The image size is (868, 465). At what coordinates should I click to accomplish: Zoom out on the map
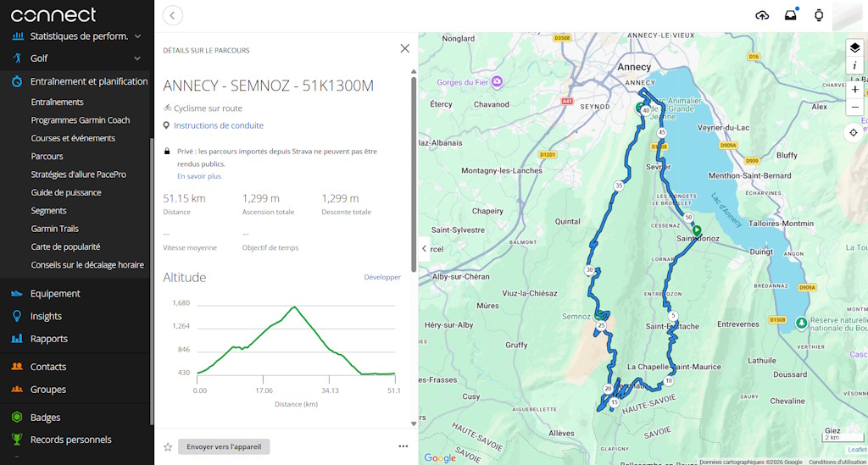coord(854,108)
